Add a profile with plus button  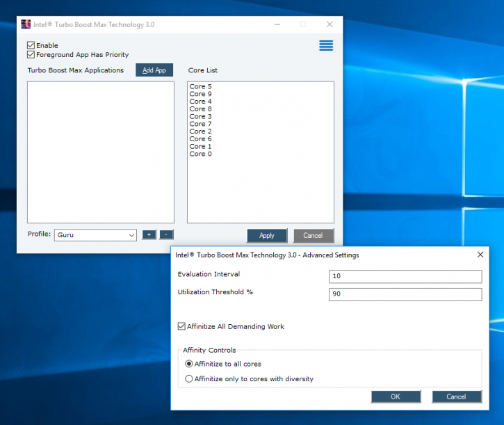tap(149, 234)
